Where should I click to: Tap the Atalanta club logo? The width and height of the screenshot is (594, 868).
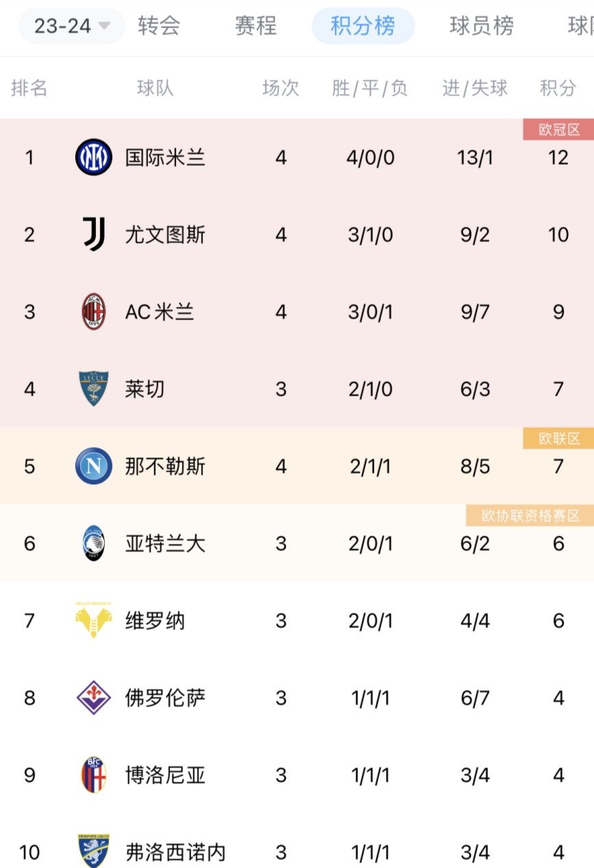pos(94,543)
